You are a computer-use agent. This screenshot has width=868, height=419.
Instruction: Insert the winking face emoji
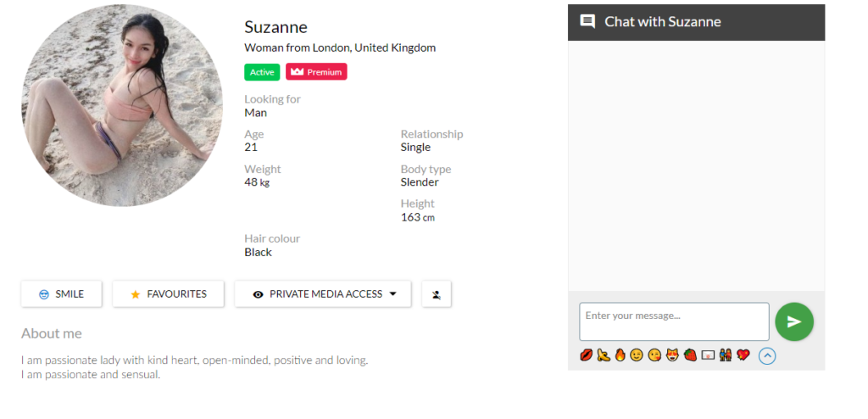[637, 355]
